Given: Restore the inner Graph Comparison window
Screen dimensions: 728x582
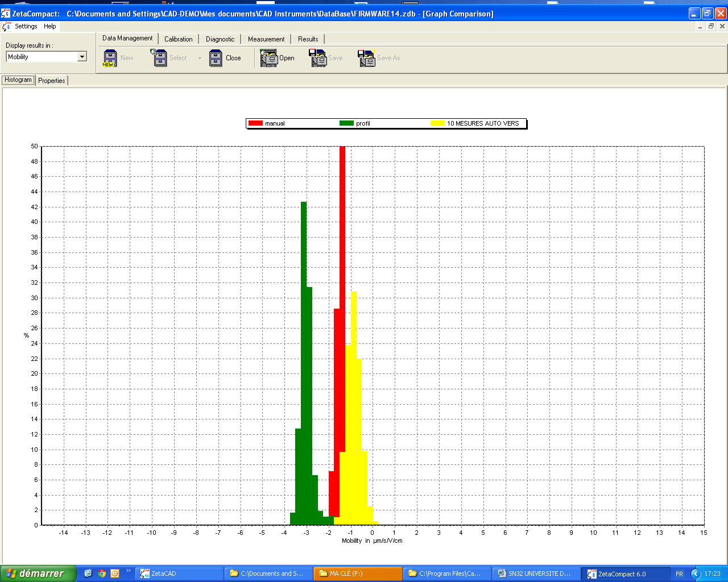Looking at the screenshot, I should [x=711, y=27].
